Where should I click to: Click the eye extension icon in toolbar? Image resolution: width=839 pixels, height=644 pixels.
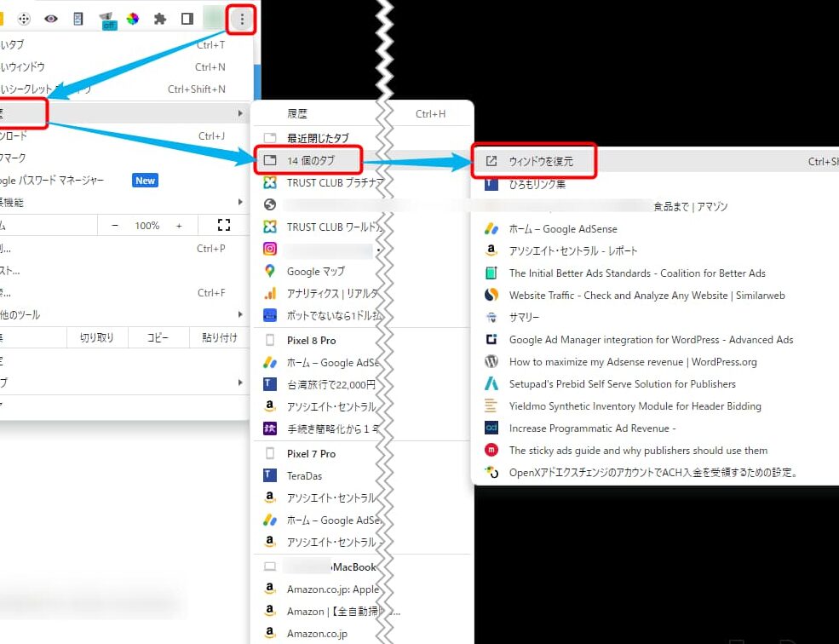click(51, 20)
